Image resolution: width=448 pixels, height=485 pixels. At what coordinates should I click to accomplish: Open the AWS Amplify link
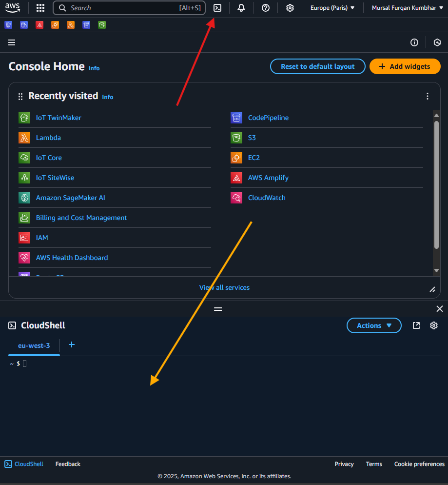268,178
